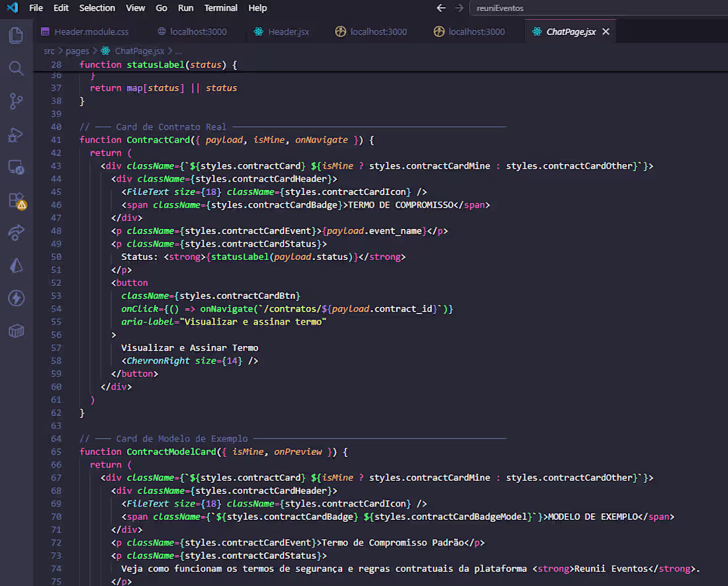The width and height of the screenshot is (728, 586).
Task: Open the File menu
Action: pyautogui.click(x=36, y=8)
